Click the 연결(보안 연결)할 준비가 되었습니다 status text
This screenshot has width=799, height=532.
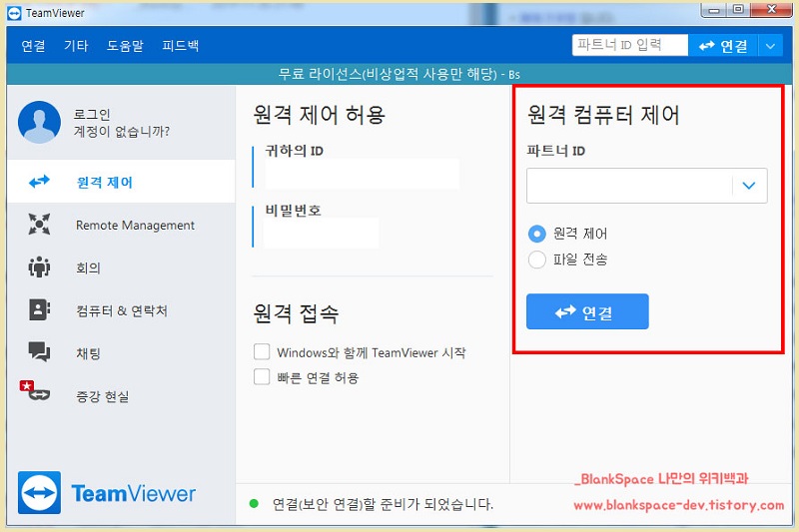[384, 504]
